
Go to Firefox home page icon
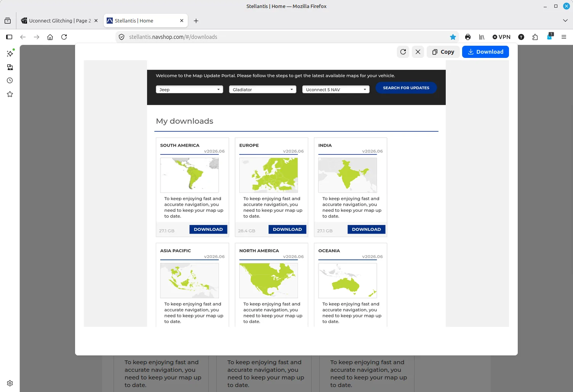click(x=50, y=37)
